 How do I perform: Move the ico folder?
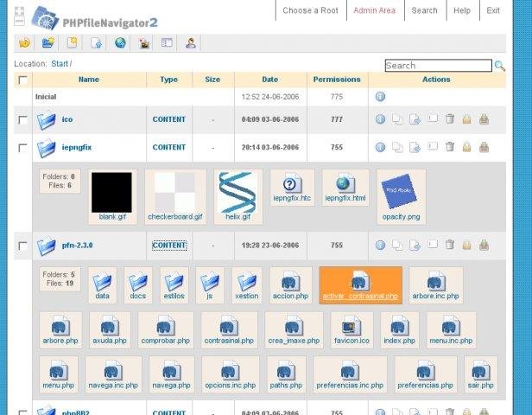point(415,119)
